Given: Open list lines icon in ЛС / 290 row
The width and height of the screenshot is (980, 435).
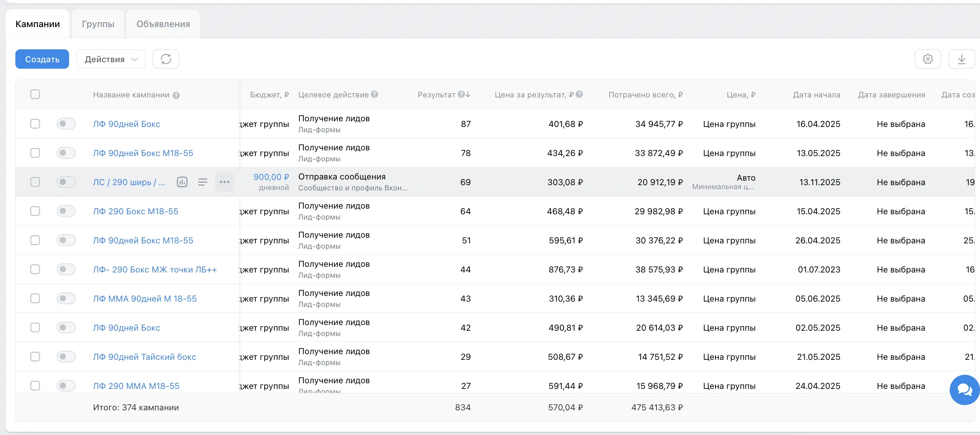Looking at the screenshot, I should tap(203, 182).
